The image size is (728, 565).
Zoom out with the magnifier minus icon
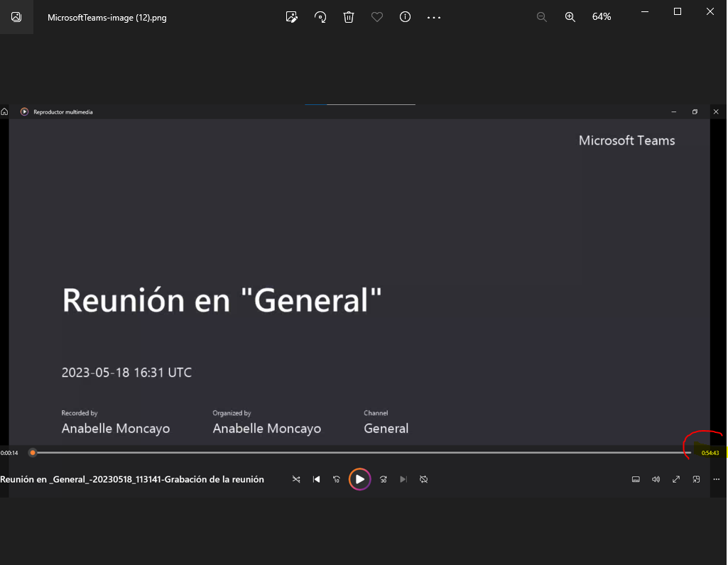pos(541,17)
